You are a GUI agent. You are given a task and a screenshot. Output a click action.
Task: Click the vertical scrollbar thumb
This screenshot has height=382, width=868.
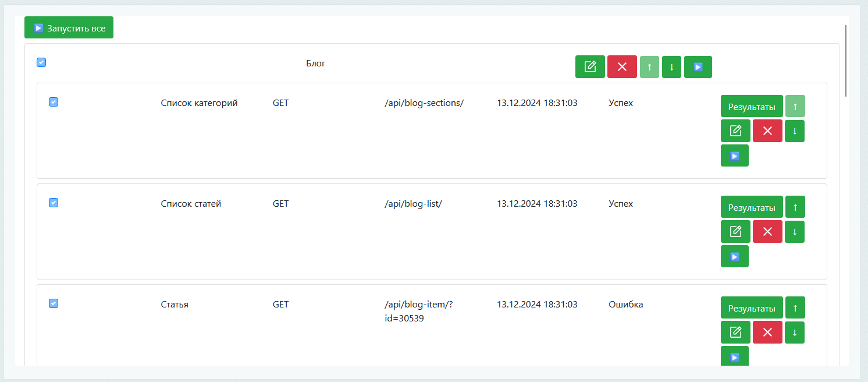coord(845,61)
